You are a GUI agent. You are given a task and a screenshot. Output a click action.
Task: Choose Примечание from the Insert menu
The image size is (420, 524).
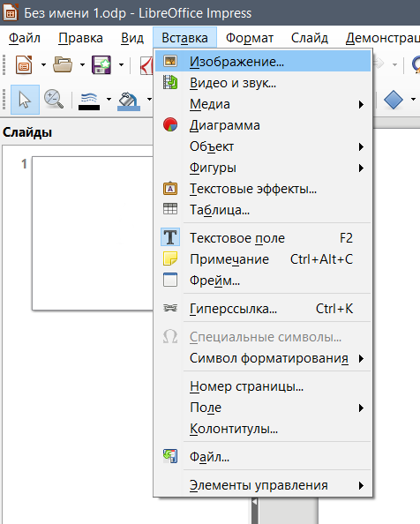(263, 259)
